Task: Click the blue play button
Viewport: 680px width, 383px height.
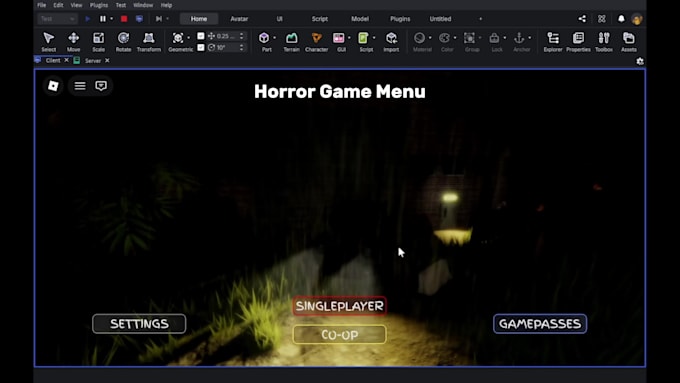Action: click(88, 19)
